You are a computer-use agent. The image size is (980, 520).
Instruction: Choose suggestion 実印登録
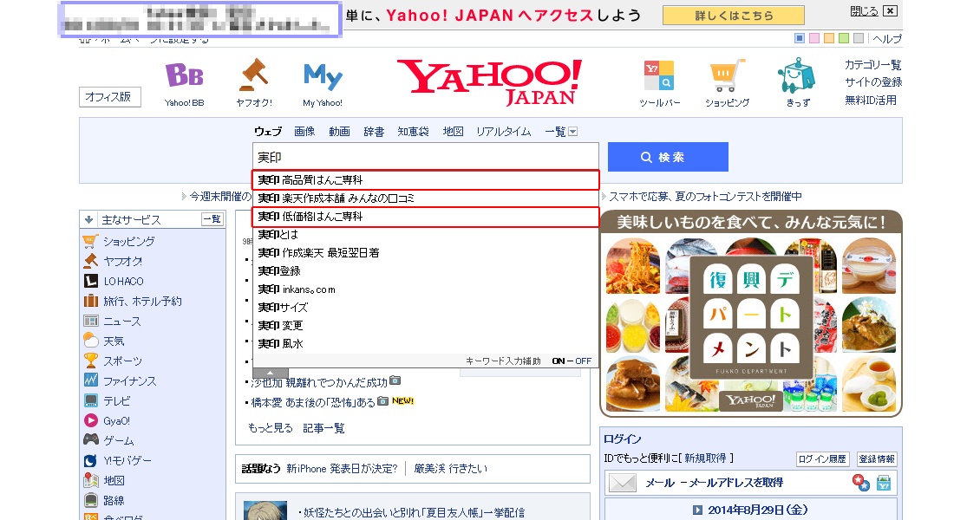(426, 271)
